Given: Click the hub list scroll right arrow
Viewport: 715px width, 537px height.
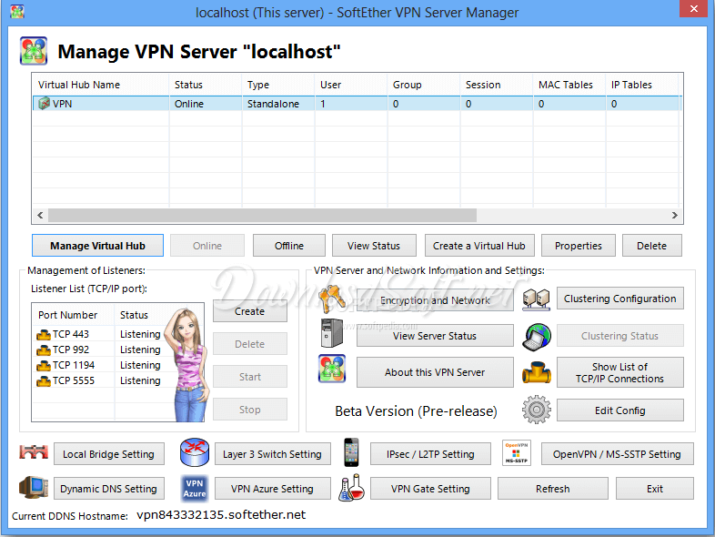Looking at the screenshot, I should tap(674, 215).
